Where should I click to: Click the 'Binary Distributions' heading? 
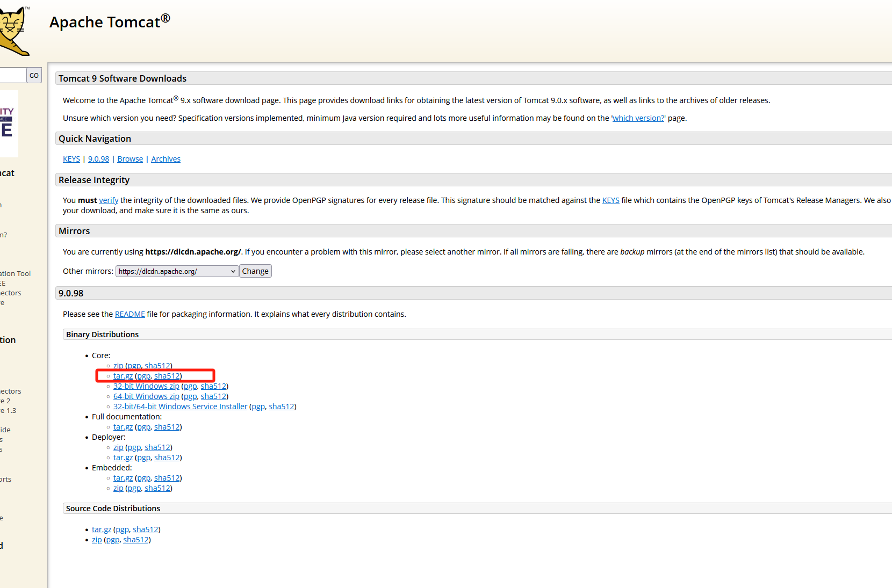tap(102, 335)
